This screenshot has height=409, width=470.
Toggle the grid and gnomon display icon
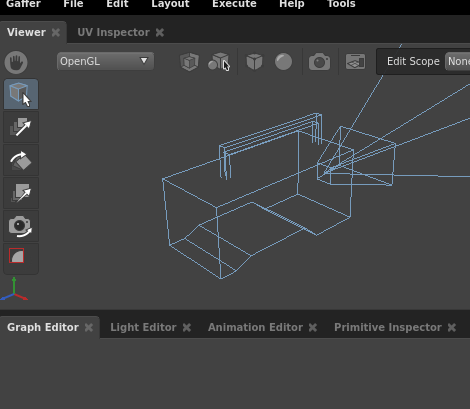[x=355, y=62]
